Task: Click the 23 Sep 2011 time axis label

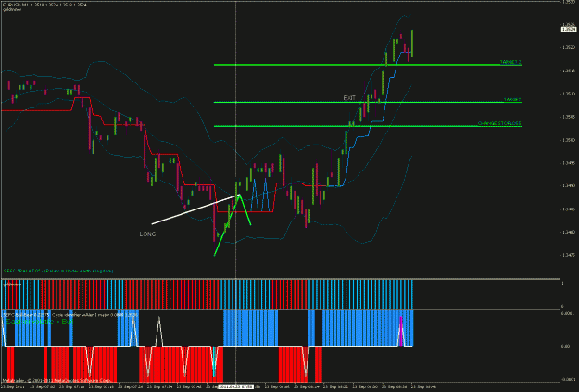Action: pos(11,386)
